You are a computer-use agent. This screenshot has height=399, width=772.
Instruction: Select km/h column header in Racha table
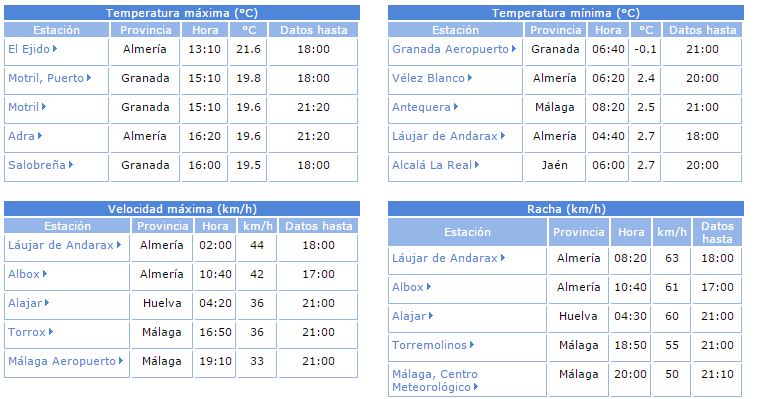tap(672, 232)
